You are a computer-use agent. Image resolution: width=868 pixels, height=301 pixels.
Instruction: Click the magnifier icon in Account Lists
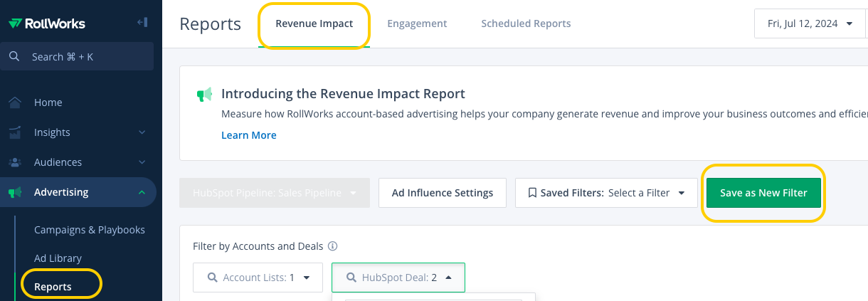(x=212, y=278)
